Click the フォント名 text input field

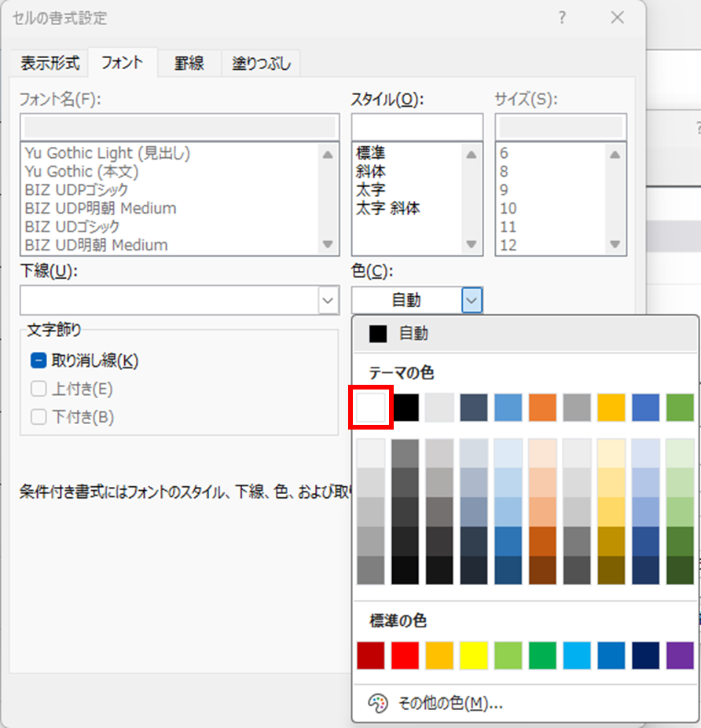click(180, 126)
